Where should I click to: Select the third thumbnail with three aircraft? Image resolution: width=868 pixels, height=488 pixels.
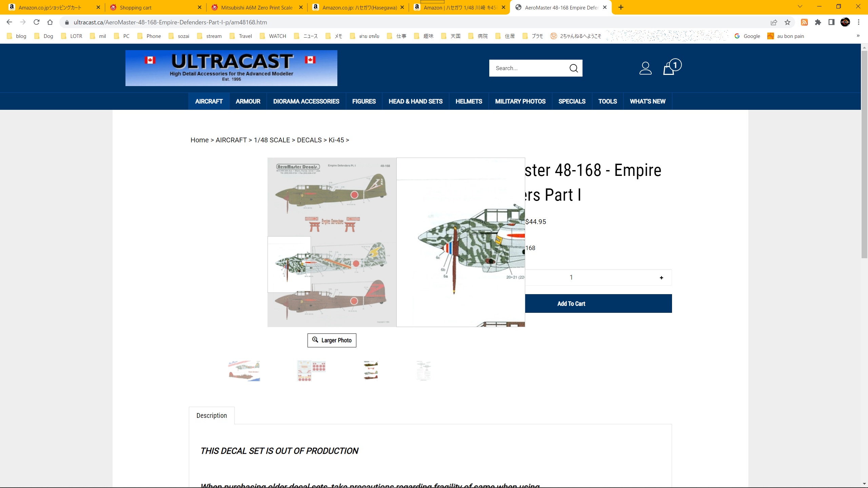(371, 371)
